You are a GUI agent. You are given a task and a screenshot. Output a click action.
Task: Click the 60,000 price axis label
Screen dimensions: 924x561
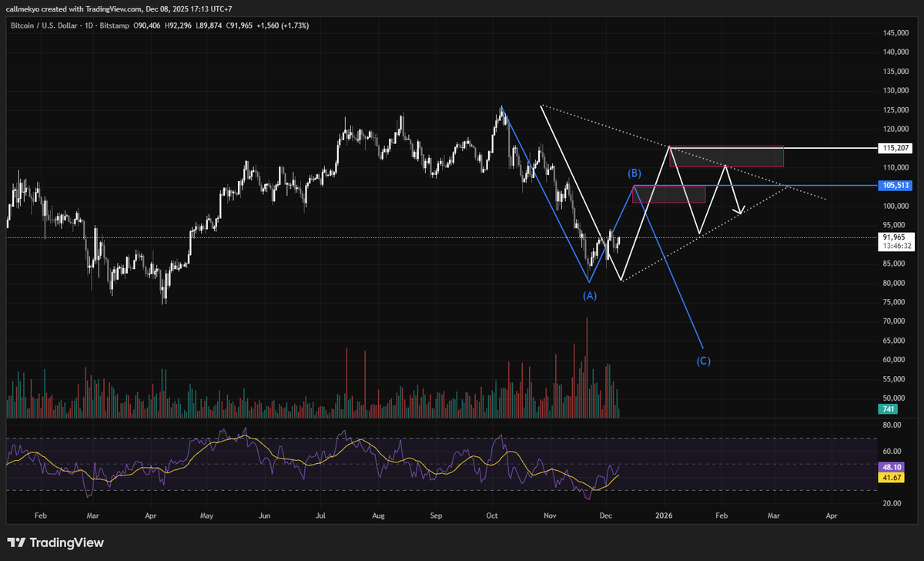[896, 360]
